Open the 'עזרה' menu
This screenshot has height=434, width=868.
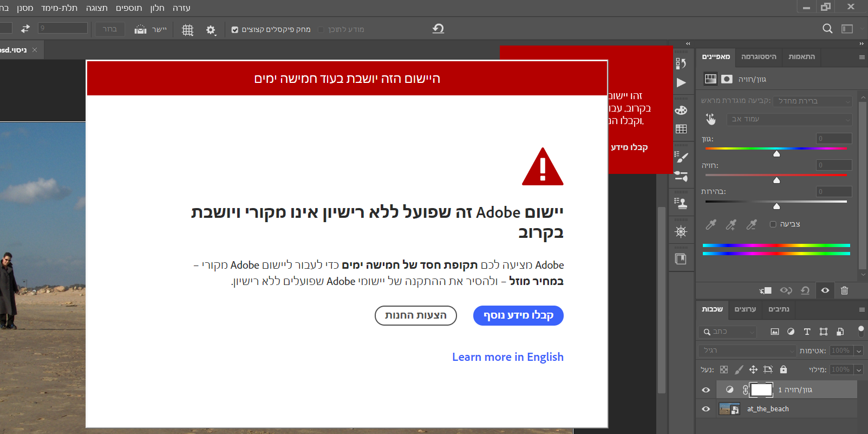pyautogui.click(x=181, y=8)
